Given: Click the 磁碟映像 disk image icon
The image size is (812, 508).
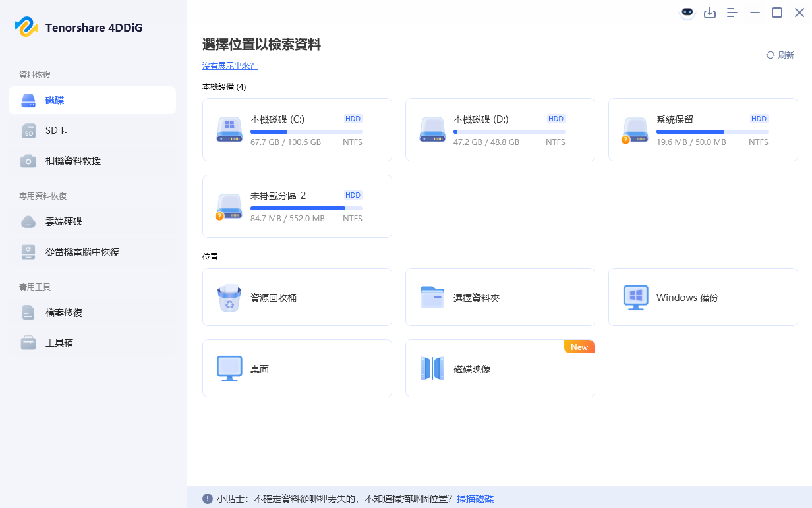Looking at the screenshot, I should [x=432, y=368].
